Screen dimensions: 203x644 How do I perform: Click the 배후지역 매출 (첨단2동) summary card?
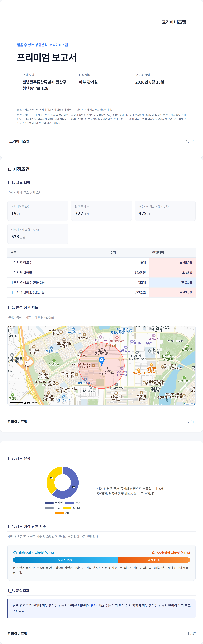tap(38, 234)
